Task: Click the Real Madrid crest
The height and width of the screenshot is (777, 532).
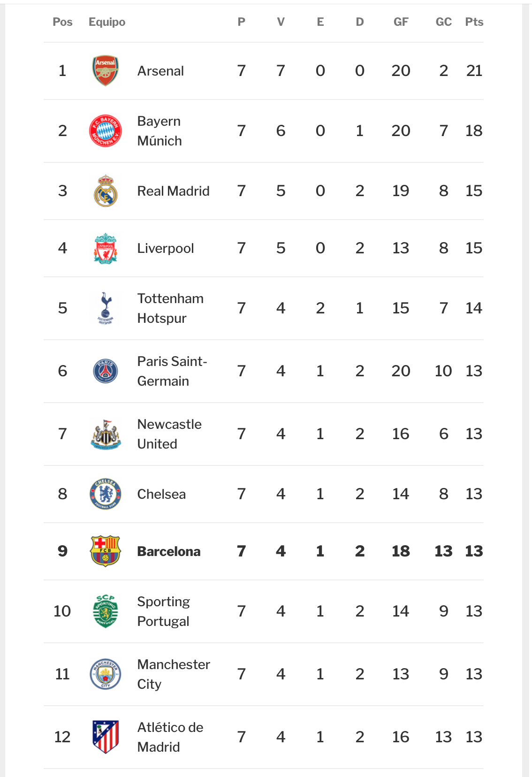Action: pyautogui.click(x=106, y=191)
